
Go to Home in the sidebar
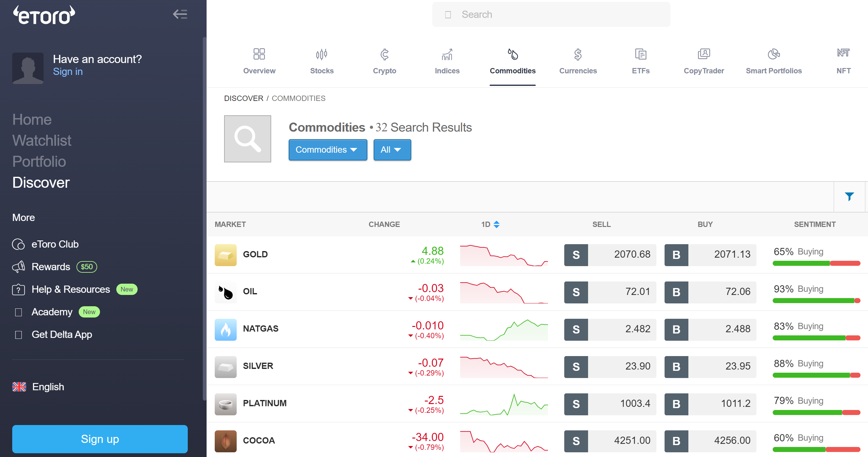[x=32, y=120]
